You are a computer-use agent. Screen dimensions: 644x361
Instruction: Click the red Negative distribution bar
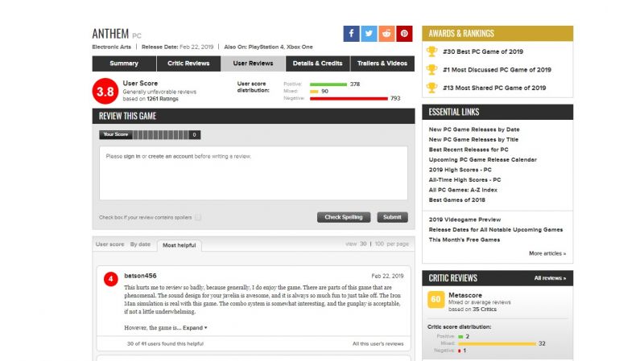coord(349,98)
